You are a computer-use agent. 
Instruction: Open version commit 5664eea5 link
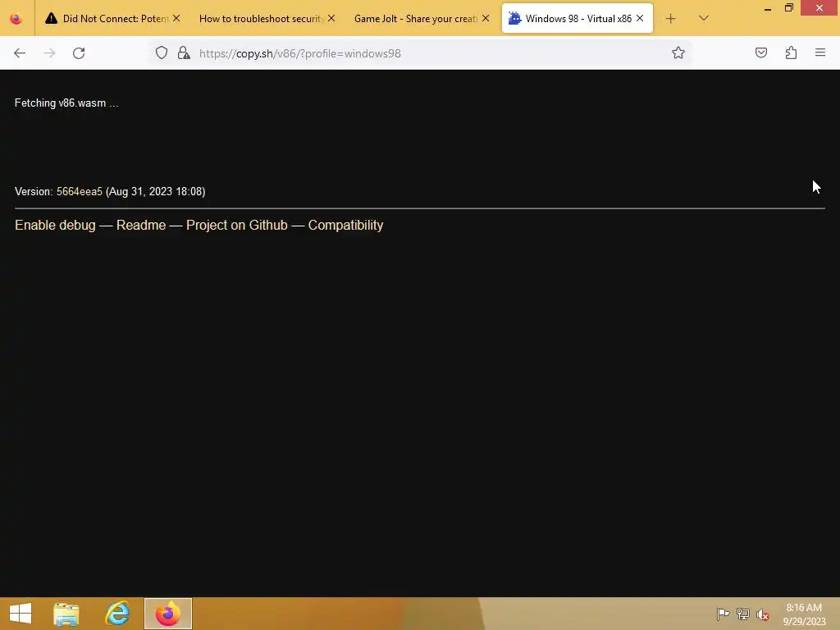coord(80,191)
